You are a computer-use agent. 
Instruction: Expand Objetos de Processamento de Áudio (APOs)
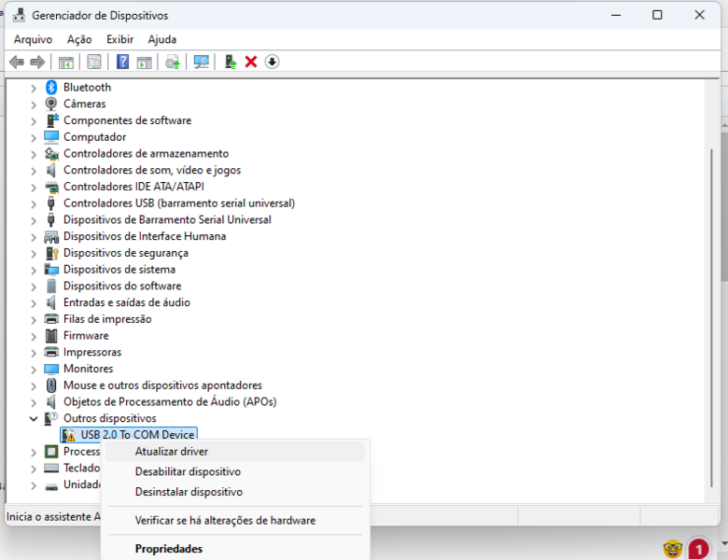(34, 402)
